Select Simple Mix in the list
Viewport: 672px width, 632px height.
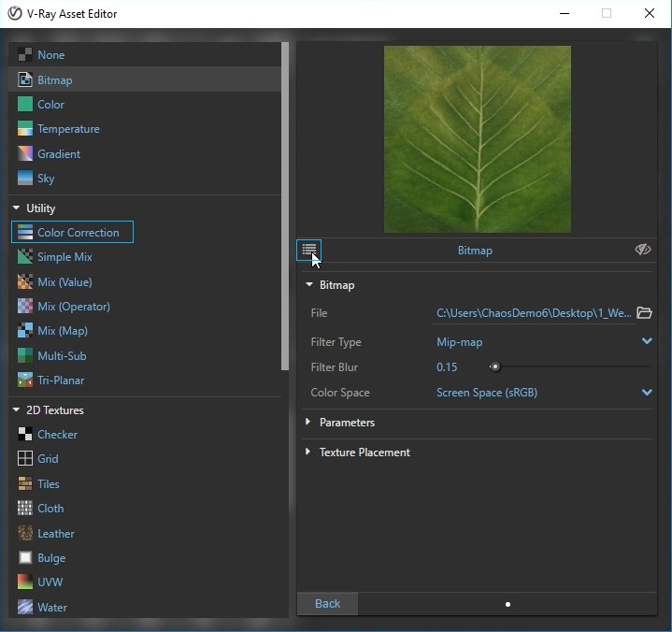tap(64, 257)
